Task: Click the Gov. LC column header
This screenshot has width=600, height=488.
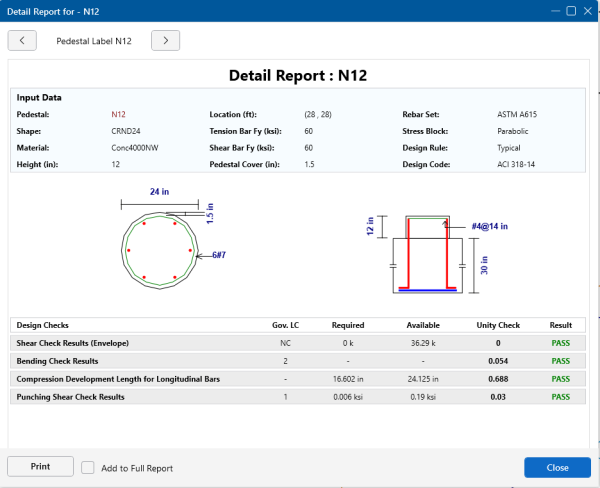Action: (x=285, y=325)
